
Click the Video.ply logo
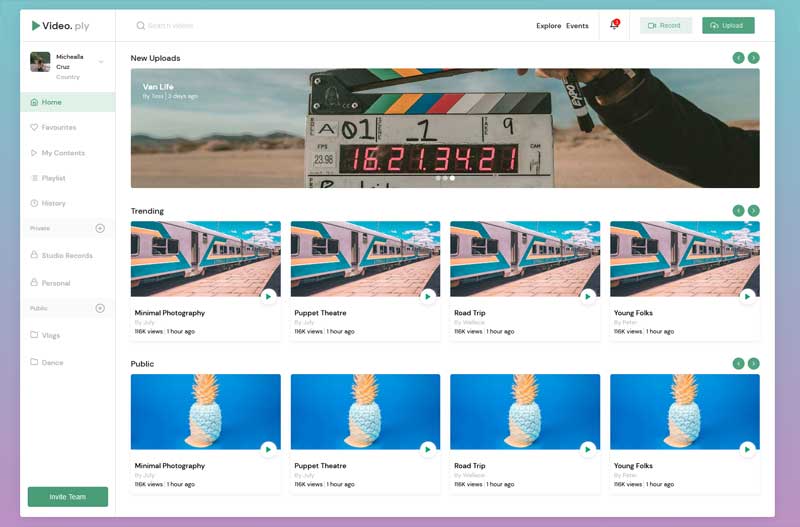click(60, 26)
